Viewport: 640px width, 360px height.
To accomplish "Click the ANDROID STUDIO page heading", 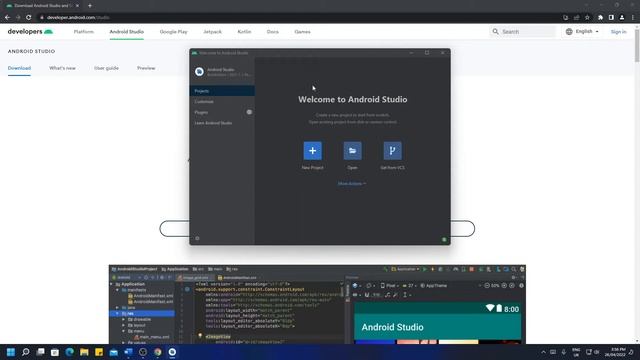I will 31,51.
